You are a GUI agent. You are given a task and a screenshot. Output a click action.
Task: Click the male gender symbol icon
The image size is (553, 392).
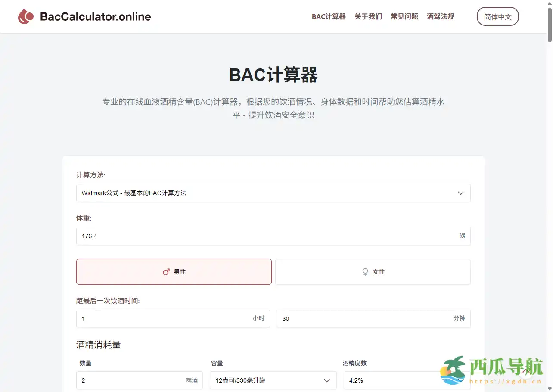(166, 272)
